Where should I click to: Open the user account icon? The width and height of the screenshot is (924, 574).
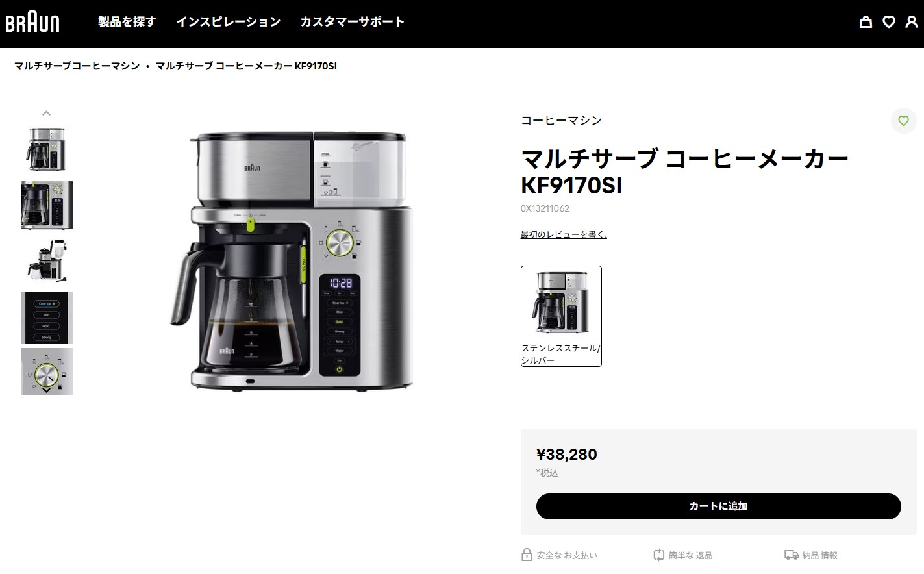coord(912,22)
